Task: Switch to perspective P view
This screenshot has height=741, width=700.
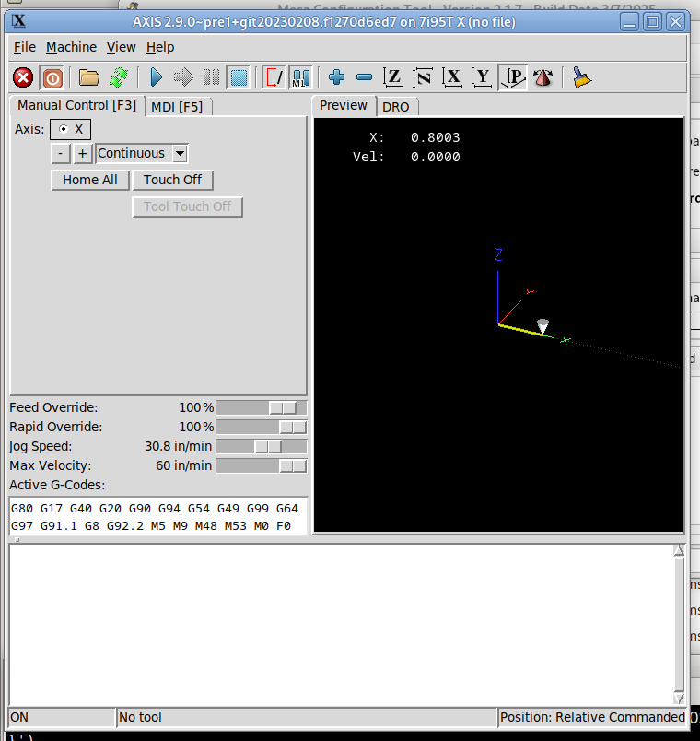Action: click(512, 77)
